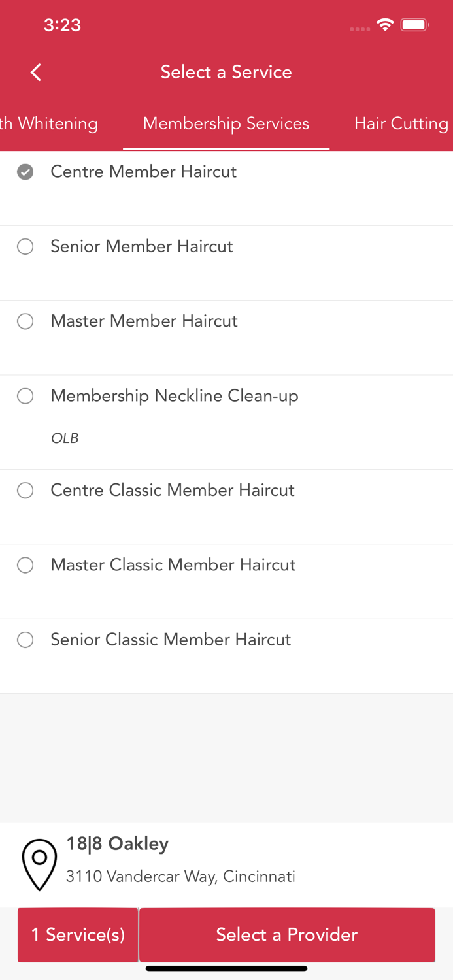Tap the 3110 Vandercar Way address

tap(180, 876)
